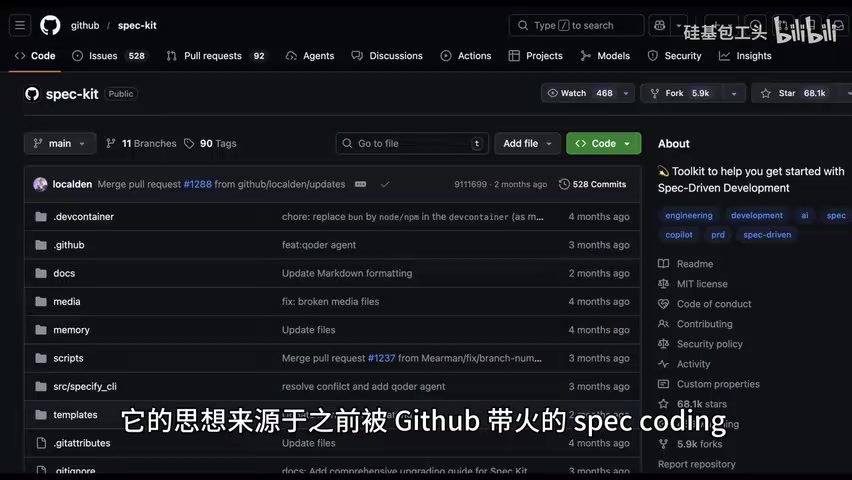Open the main branch selector
852x480 pixels.
(x=60, y=144)
